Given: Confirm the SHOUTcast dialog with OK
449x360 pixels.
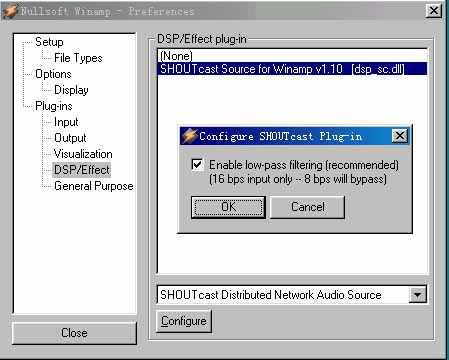Looking at the screenshot, I should (228, 207).
